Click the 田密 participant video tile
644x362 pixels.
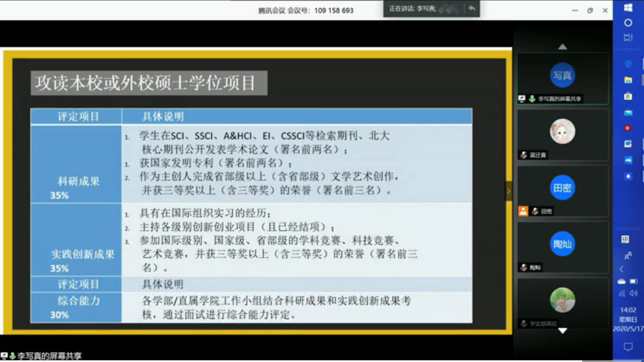(562, 191)
